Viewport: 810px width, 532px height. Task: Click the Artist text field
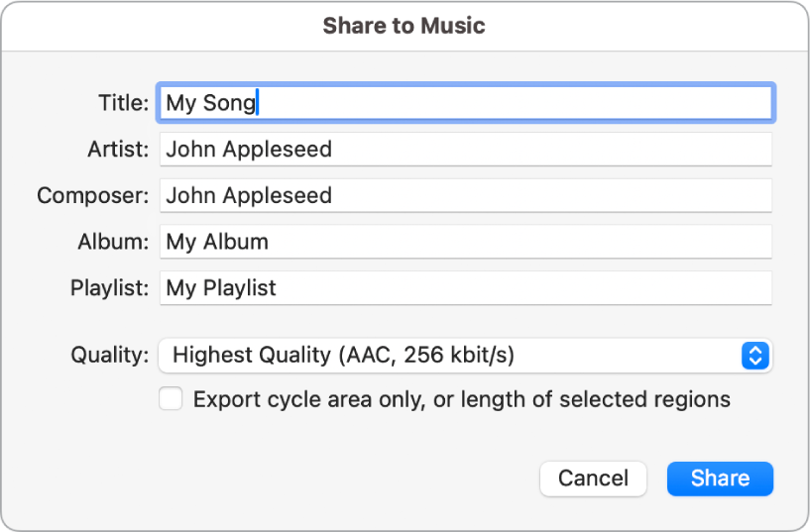point(466,150)
